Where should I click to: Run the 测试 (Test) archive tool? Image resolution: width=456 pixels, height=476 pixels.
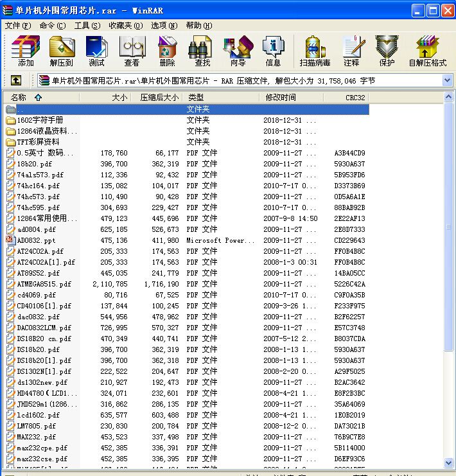96,50
